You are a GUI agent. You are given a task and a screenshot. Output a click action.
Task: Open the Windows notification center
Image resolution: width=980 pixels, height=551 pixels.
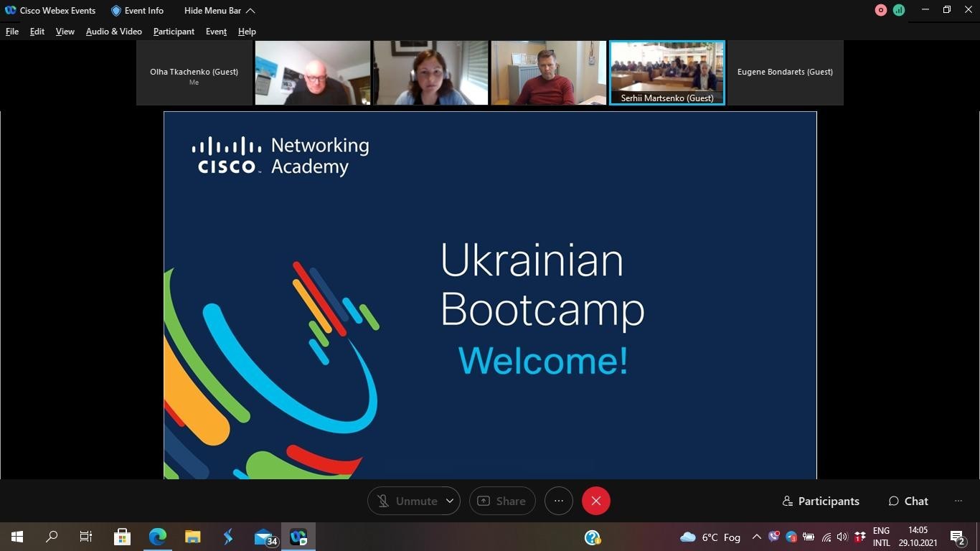click(958, 537)
